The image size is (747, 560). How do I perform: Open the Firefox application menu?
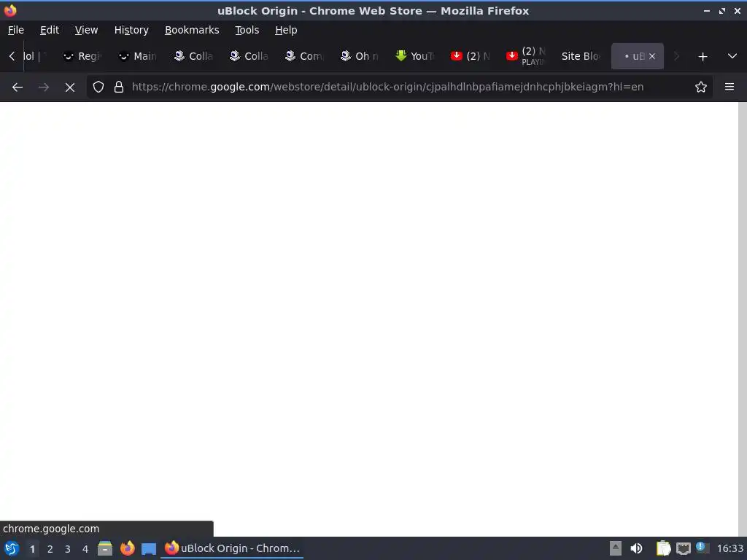point(729,87)
